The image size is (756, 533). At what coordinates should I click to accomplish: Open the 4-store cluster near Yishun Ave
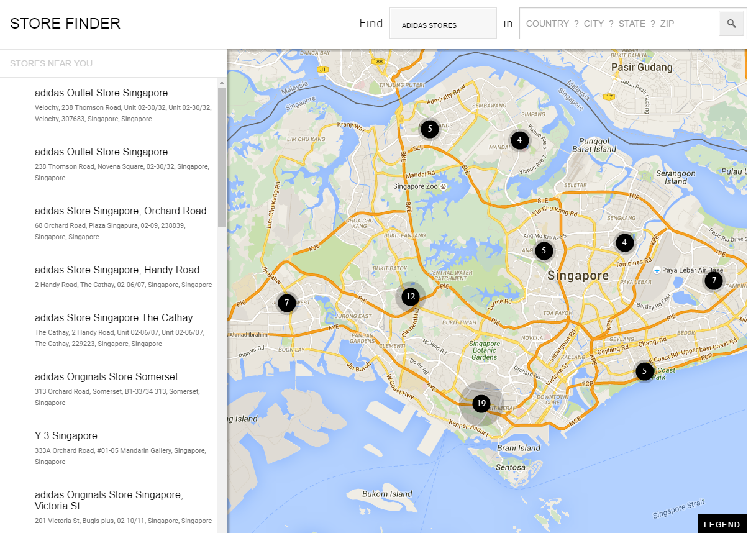(x=519, y=140)
